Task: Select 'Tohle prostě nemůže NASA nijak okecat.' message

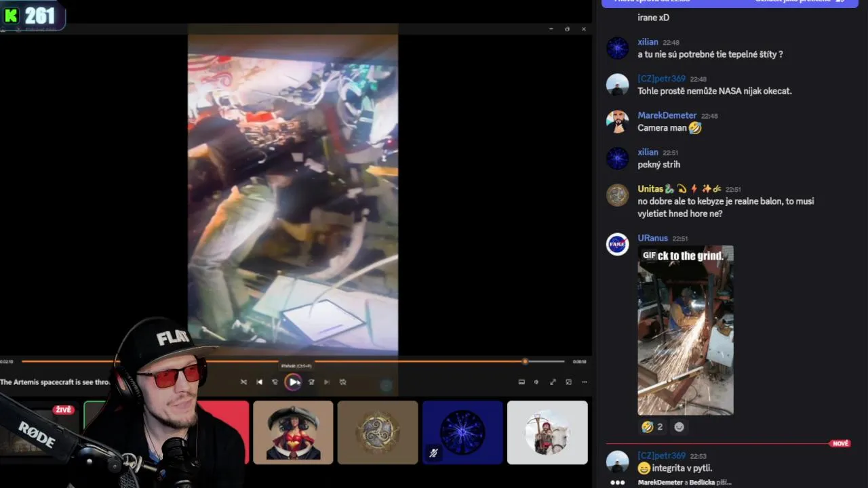Action: 715,91
